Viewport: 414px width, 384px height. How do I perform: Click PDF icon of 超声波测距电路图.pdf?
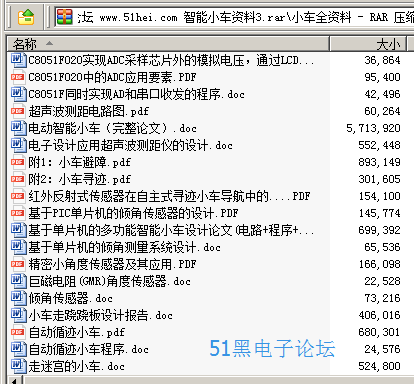click(18, 111)
